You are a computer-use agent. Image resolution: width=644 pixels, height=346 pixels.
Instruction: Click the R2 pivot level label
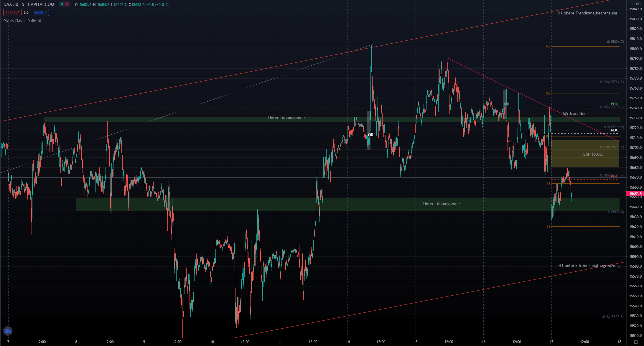548,47
